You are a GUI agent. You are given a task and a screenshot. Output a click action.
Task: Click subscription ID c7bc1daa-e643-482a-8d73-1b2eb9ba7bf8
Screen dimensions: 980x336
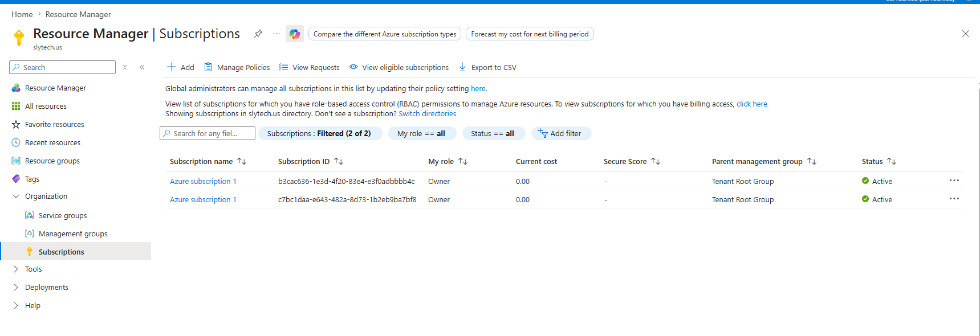pos(347,199)
